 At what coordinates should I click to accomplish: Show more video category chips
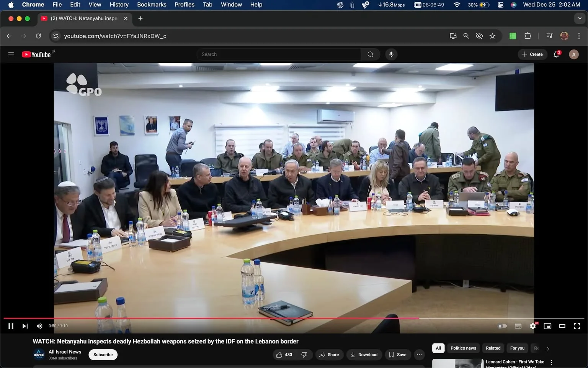click(547, 348)
